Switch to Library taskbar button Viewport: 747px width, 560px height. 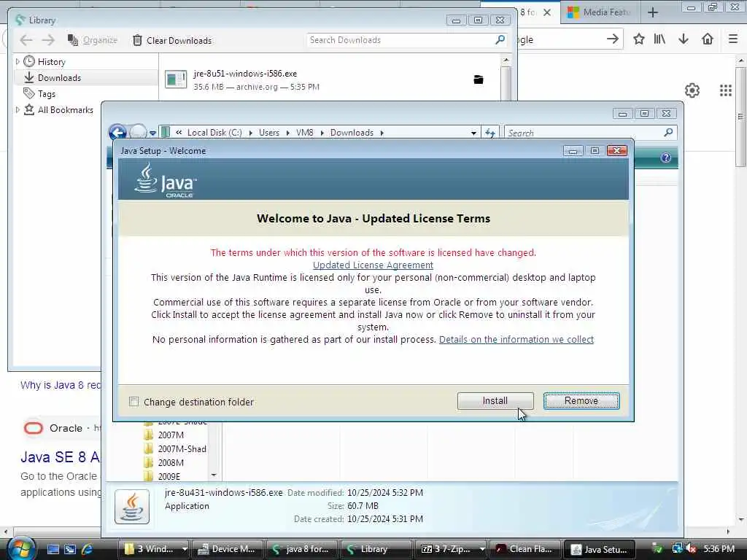pos(376,549)
